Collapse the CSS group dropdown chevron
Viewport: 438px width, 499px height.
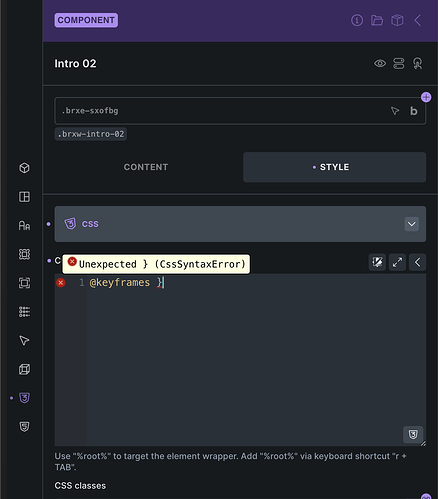pyautogui.click(x=412, y=224)
